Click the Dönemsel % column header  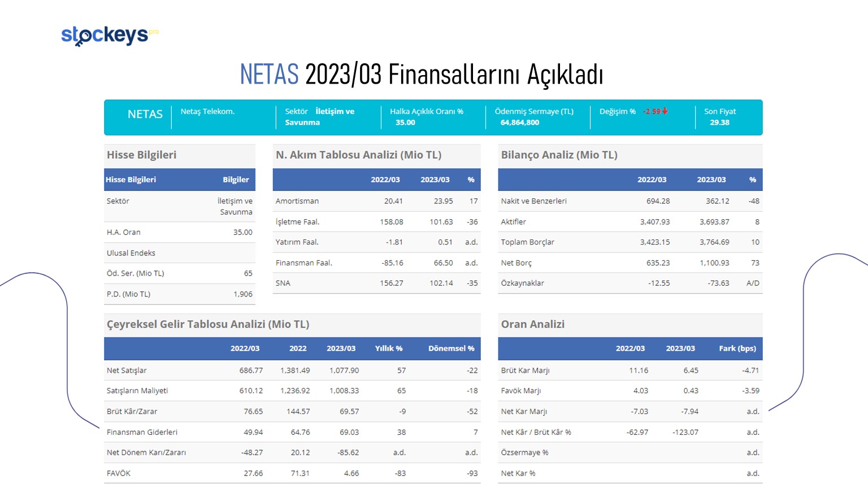[452, 348]
